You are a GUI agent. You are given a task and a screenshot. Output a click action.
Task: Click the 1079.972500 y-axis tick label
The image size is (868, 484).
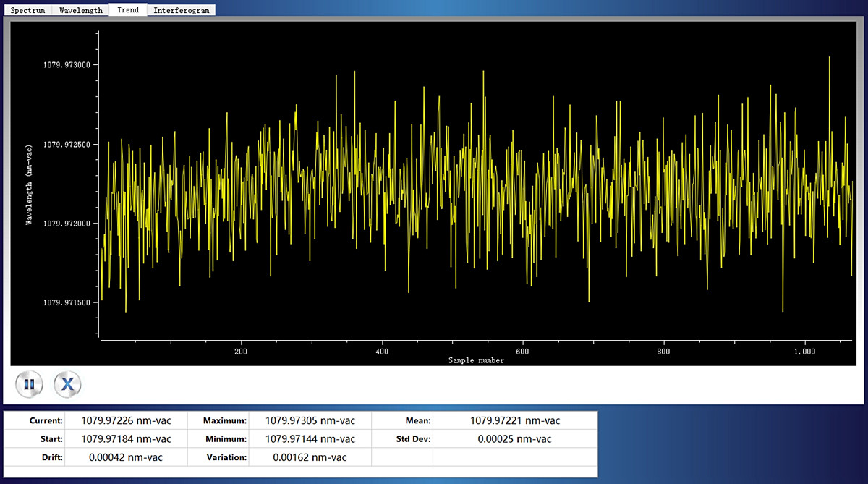coord(67,145)
